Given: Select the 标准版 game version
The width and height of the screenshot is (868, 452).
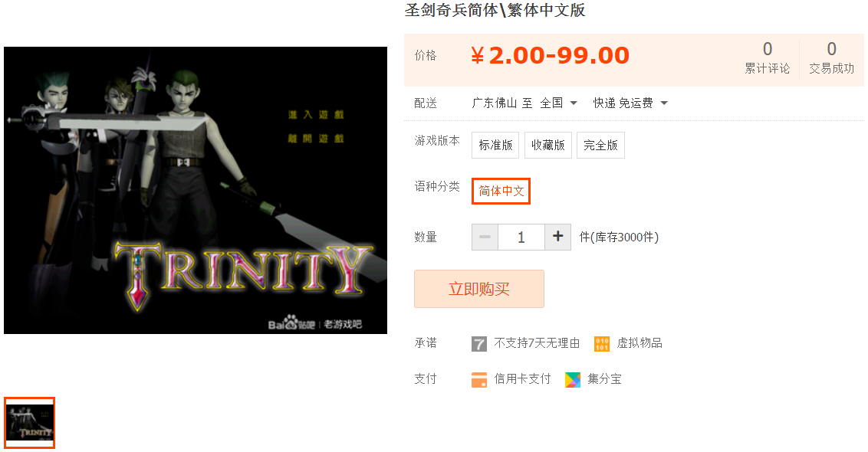Looking at the screenshot, I should 495,145.
